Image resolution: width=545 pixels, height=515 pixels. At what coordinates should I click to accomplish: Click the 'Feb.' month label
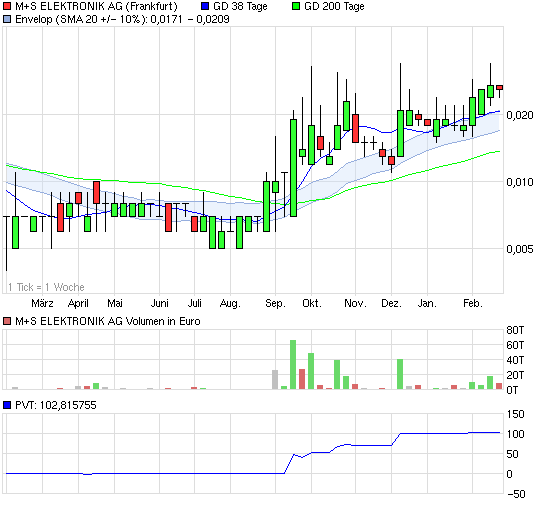473,303
